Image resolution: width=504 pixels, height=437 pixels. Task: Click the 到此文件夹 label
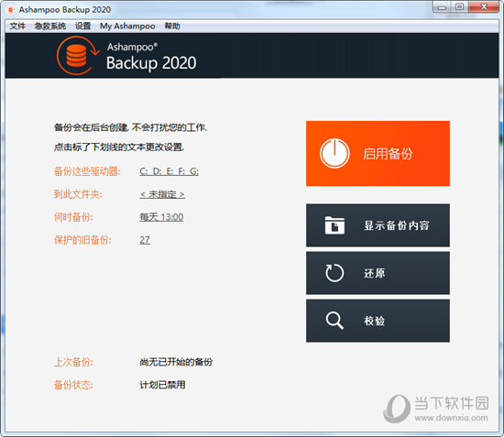[78, 194]
